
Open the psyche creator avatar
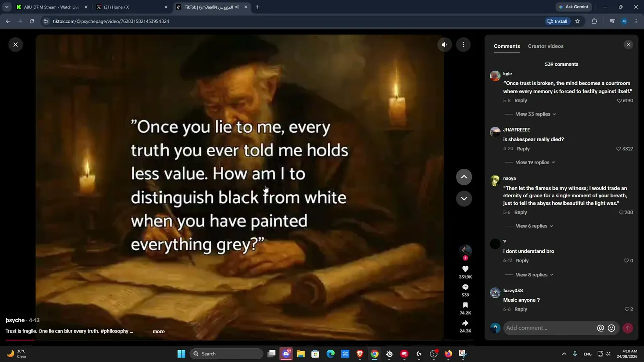pos(465,250)
